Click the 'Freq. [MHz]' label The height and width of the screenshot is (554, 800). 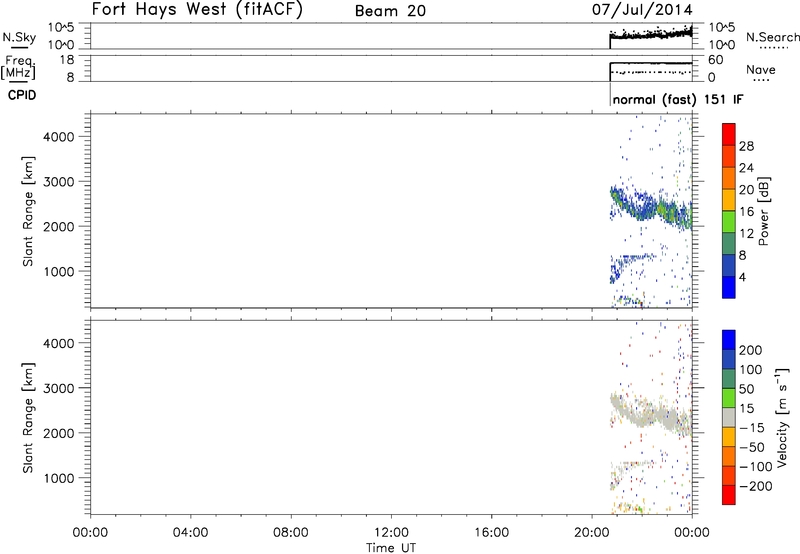pyautogui.click(x=20, y=67)
